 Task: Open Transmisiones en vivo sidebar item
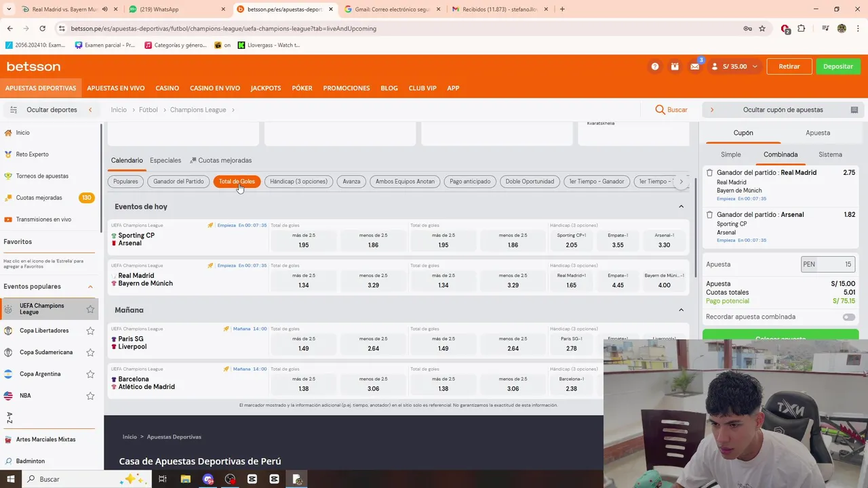(43, 220)
